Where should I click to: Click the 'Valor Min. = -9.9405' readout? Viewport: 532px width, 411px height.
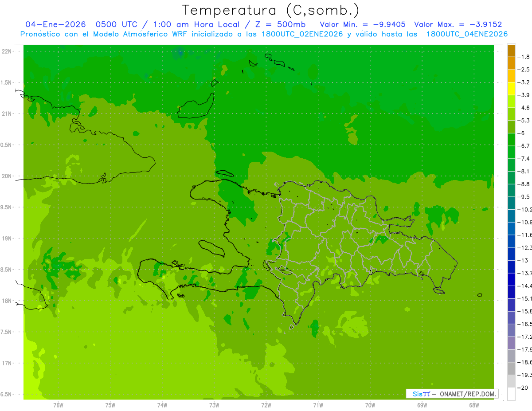coord(363,25)
